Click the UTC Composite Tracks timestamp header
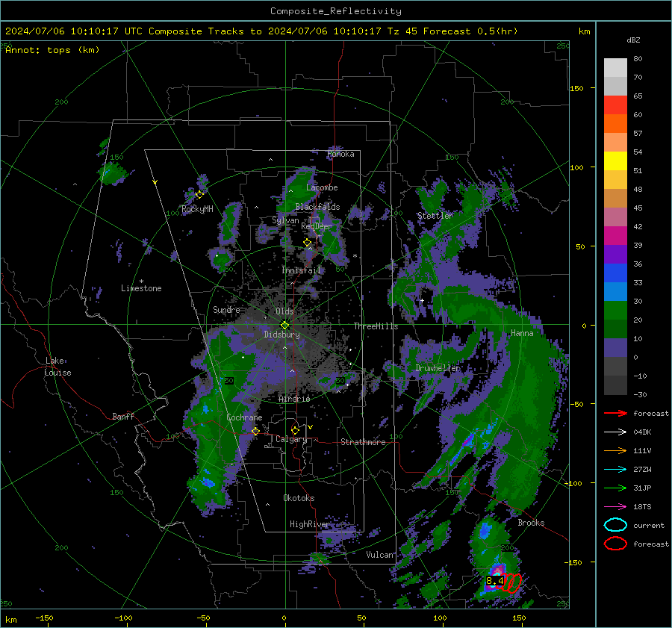672x628 pixels. click(261, 31)
